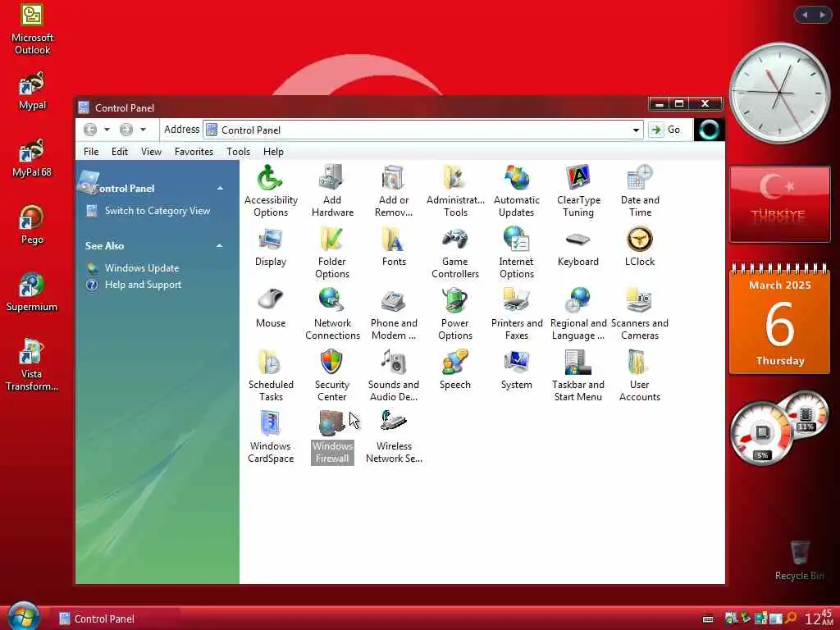This screenshot has width=840, height=630.
Task: Click the taskbar clock
Action: pos(819,619)
